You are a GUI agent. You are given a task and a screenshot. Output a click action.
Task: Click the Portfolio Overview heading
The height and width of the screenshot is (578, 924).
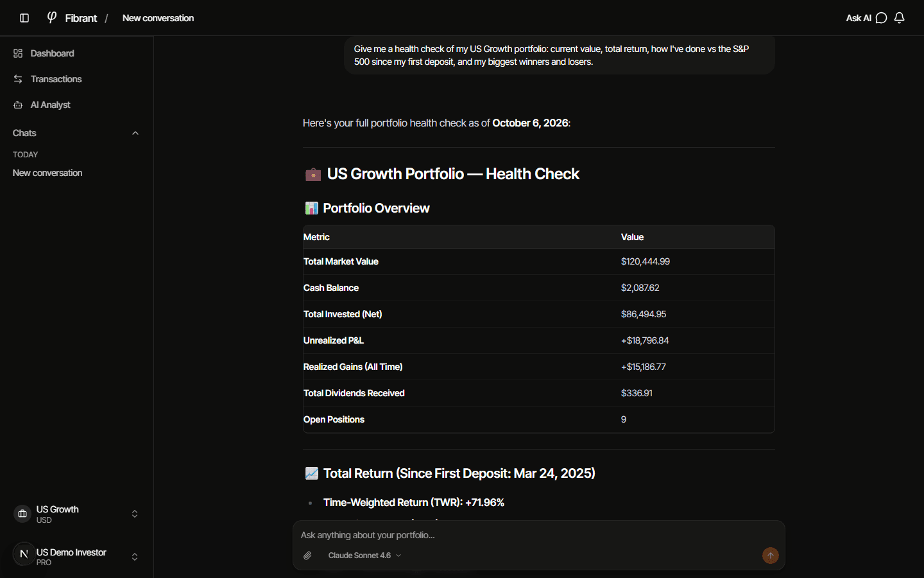coord(376,208)
